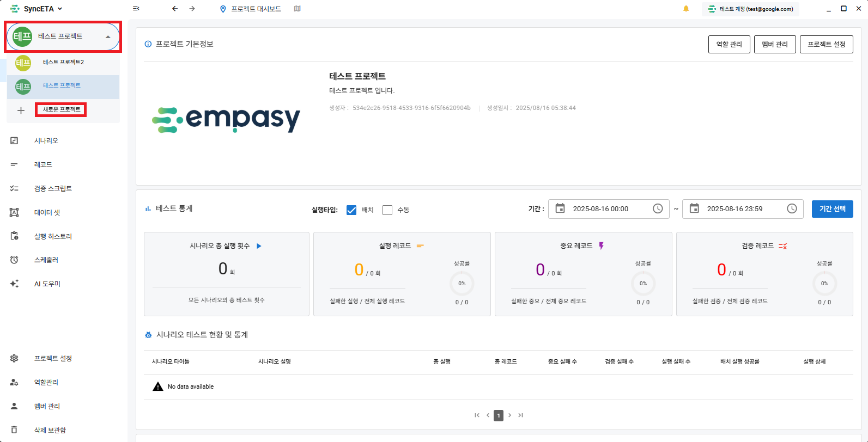Viewport: 868px width, 442px height.
Task: Go back with the left arrow
Action: (175, 9)
